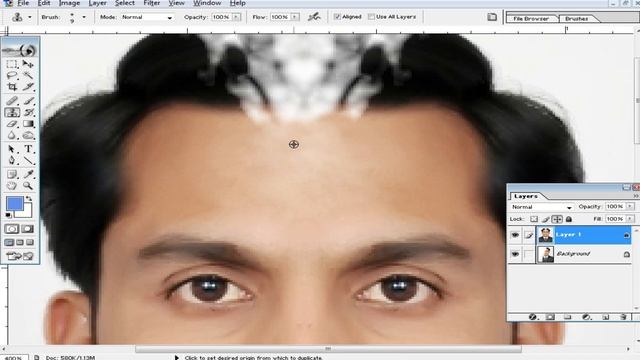Screen dimensions: 640x360
Task: Enable airbrush capabilities in options bar
Action: click(314, 17)
